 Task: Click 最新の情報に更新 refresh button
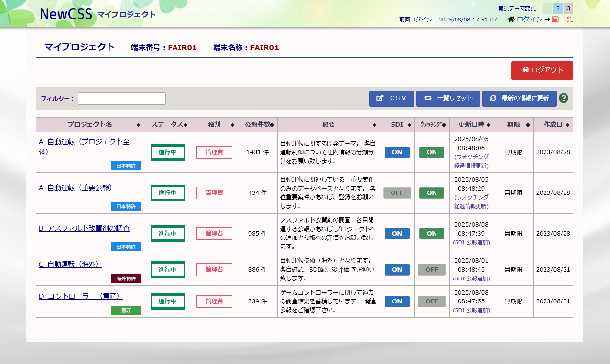point(519,98)
